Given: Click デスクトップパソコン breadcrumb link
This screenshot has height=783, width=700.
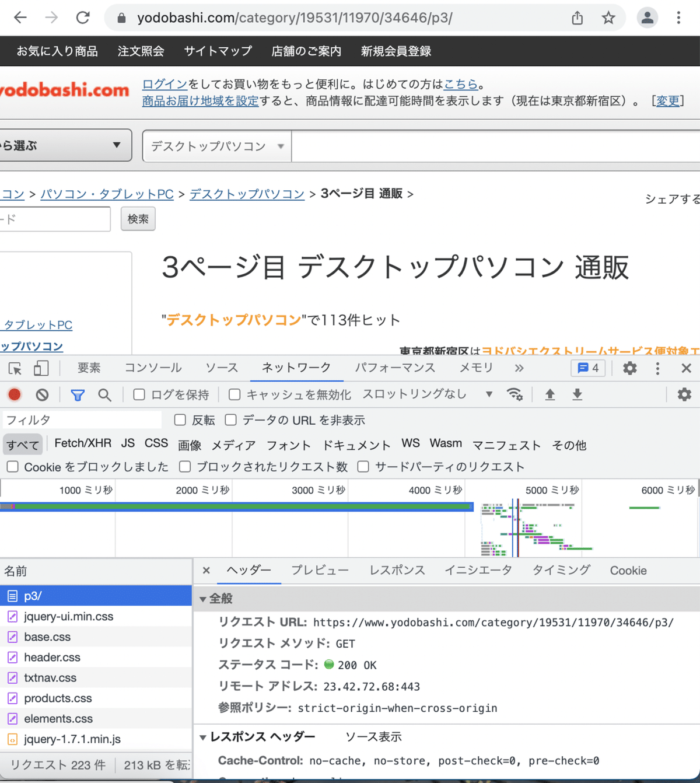Looking at the screenshot, I should (x=247, y=194).
